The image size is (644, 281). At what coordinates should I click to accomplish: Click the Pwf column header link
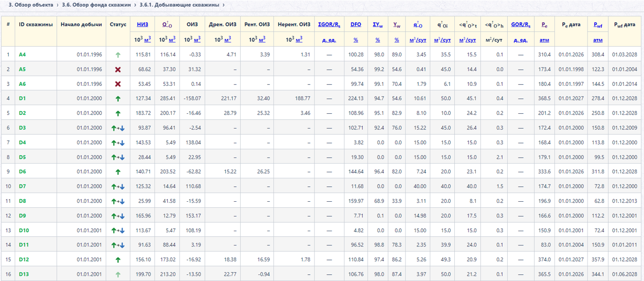pos(598,24)
